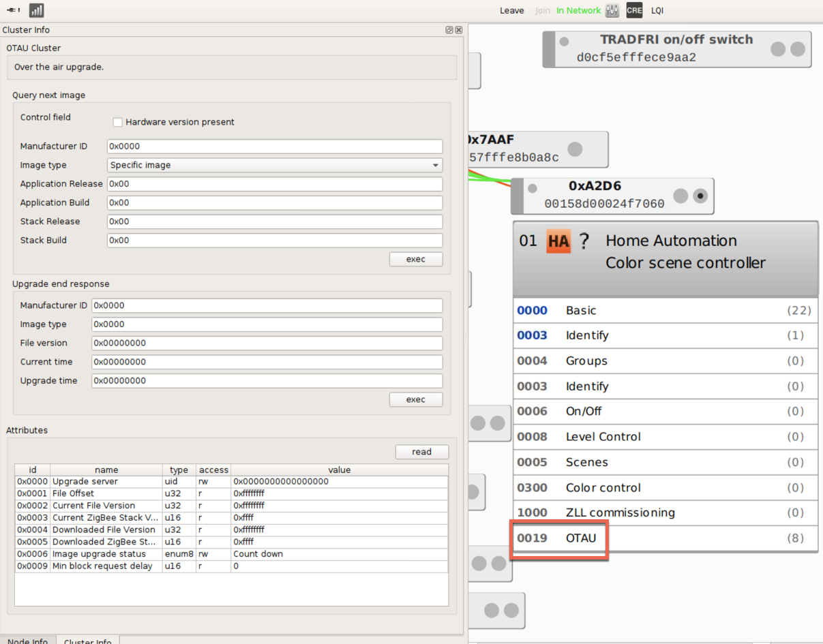
Task: Select the 0004 Groups cluster
Action: (x=665, y=361)
